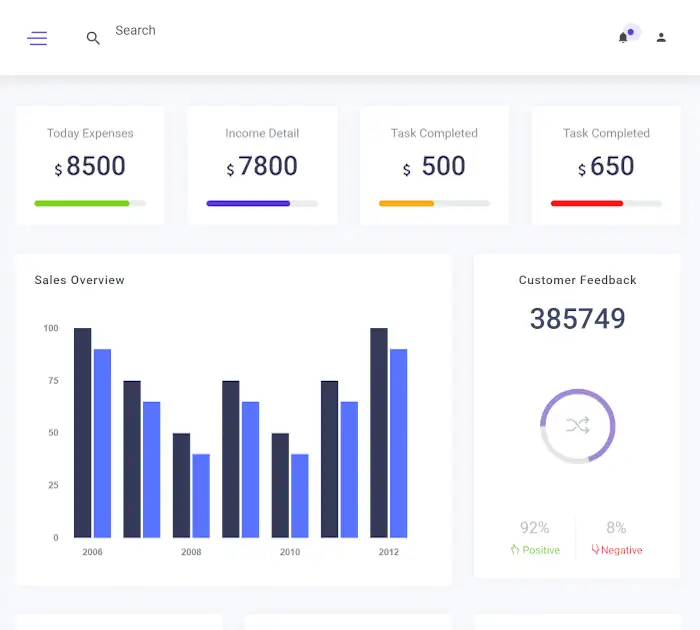Click the 50 y-axis label
The width and height of the screenshot is (700, 630).
pos(53,433)
